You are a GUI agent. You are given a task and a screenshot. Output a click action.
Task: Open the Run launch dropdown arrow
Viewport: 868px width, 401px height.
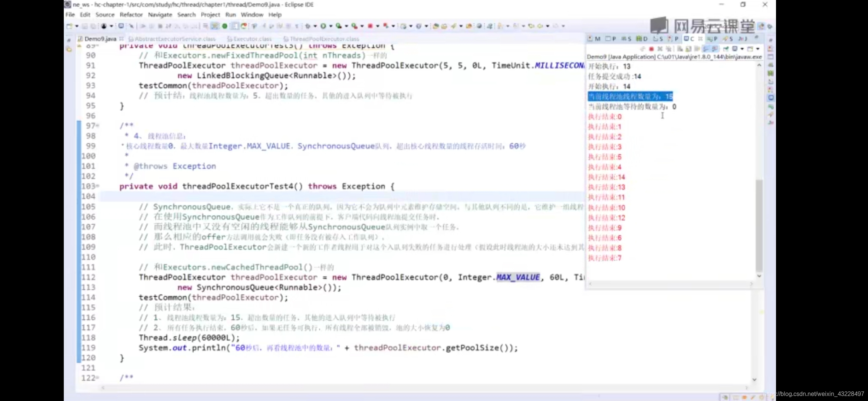[331, 26]
